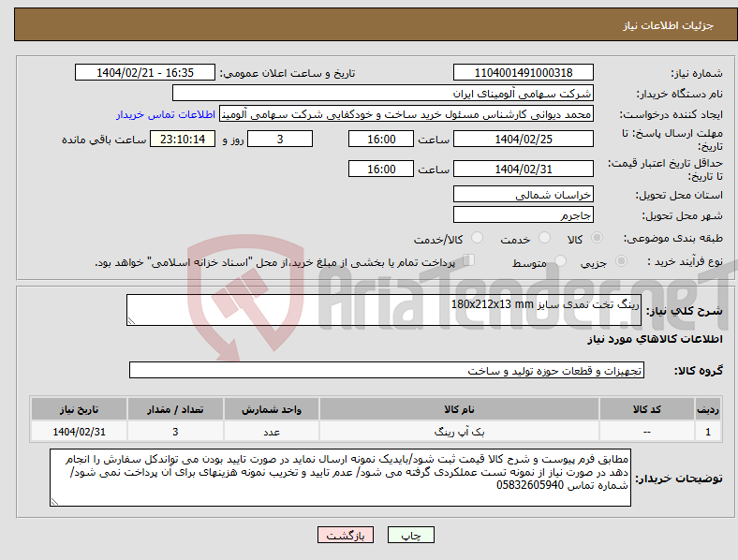This screenshot has width=738, height=560.
Task: Click the remaining days field showing 3
Action: pos(280,140)
